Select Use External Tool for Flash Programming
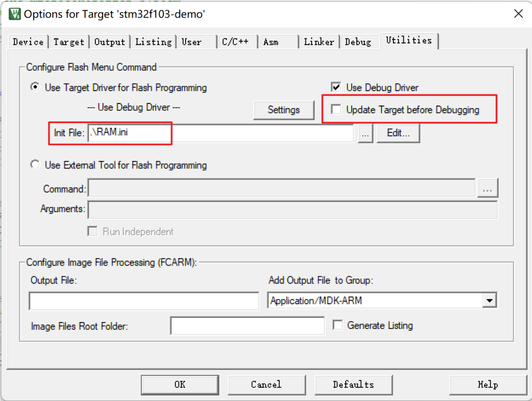 tap(35, 164)
